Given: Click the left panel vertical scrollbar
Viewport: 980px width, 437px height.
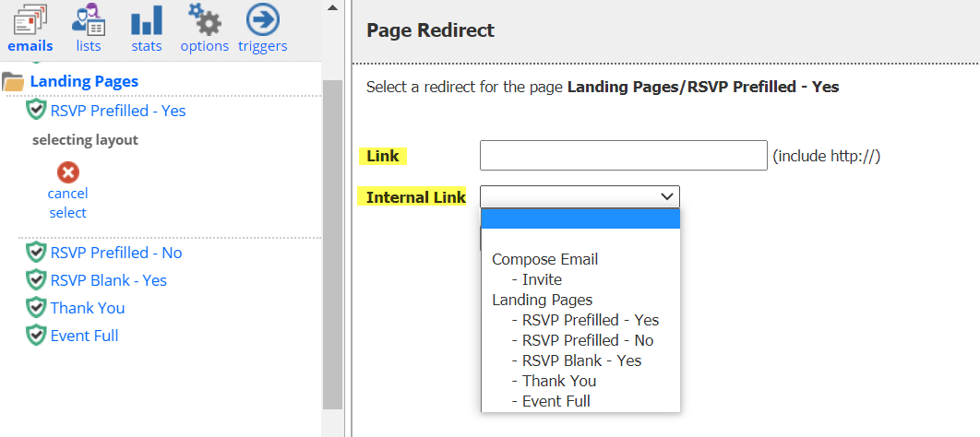Looking at the screenshot, I should coord(332,244).
